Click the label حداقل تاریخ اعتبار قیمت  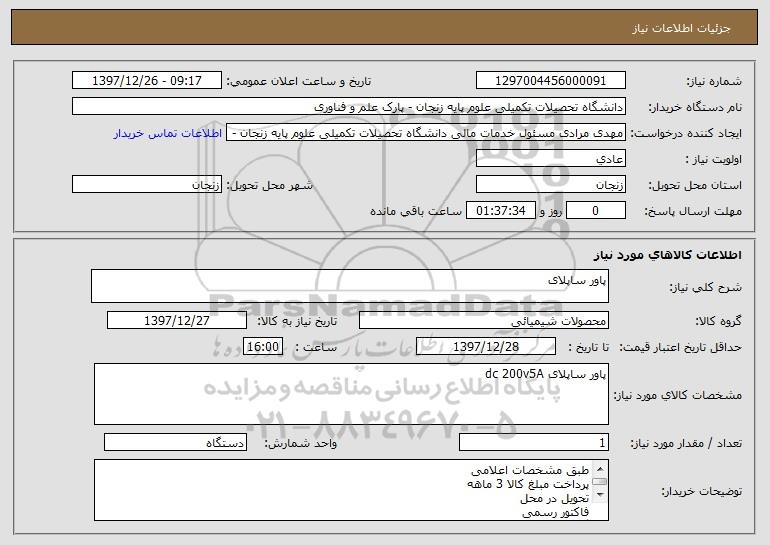(681, 348)
